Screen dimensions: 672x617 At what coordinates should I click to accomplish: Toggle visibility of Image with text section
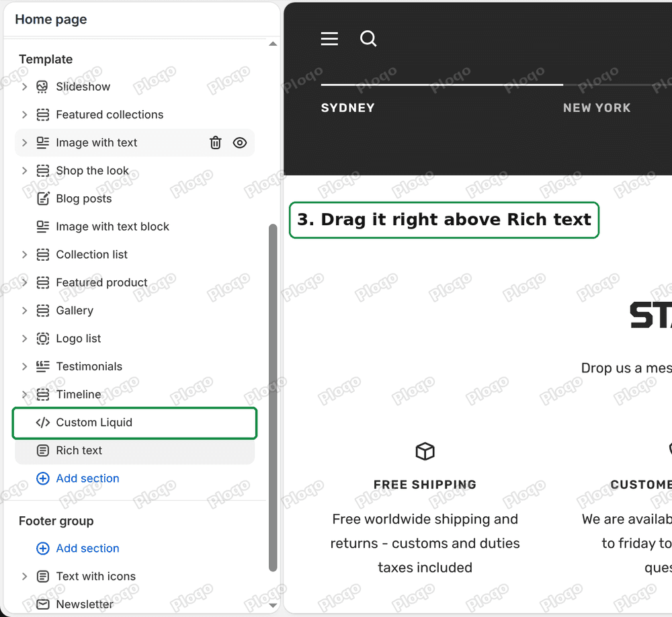240,142
